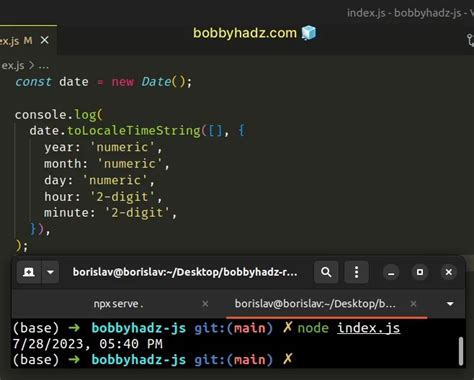Open terminal three-dot menu
Screen dimensions: 474x380
tap(356, 272)
